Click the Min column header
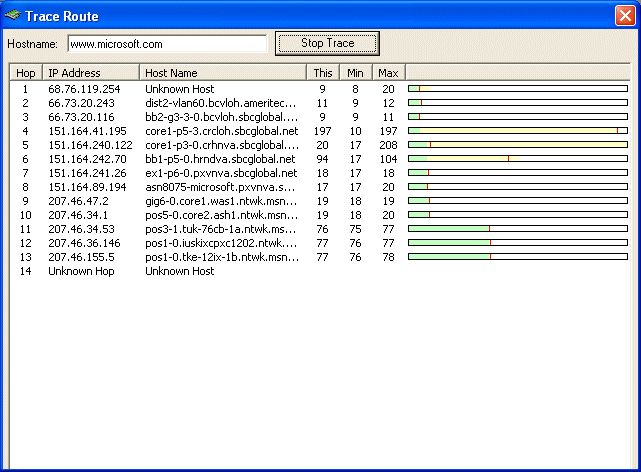 (x=355, y=73)
